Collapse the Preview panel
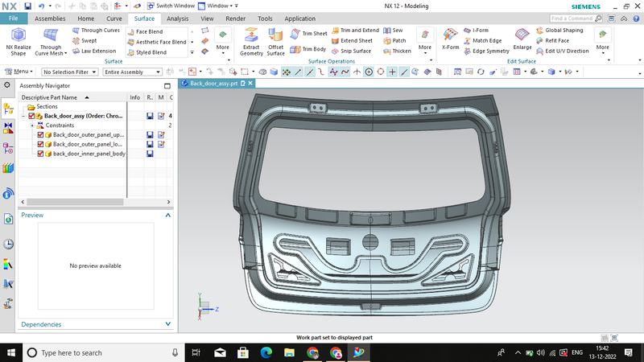 tap(168, 215)
